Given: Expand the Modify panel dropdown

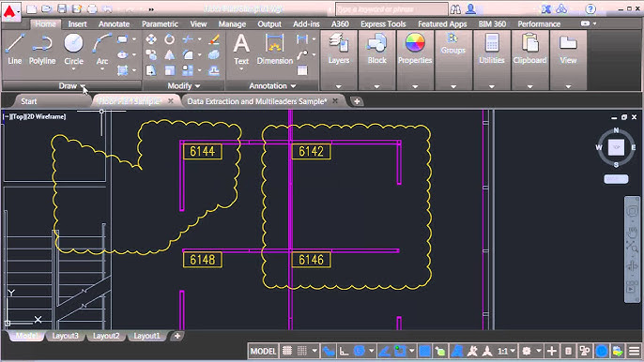Looking at the screenshot, I should click(184, 85).
